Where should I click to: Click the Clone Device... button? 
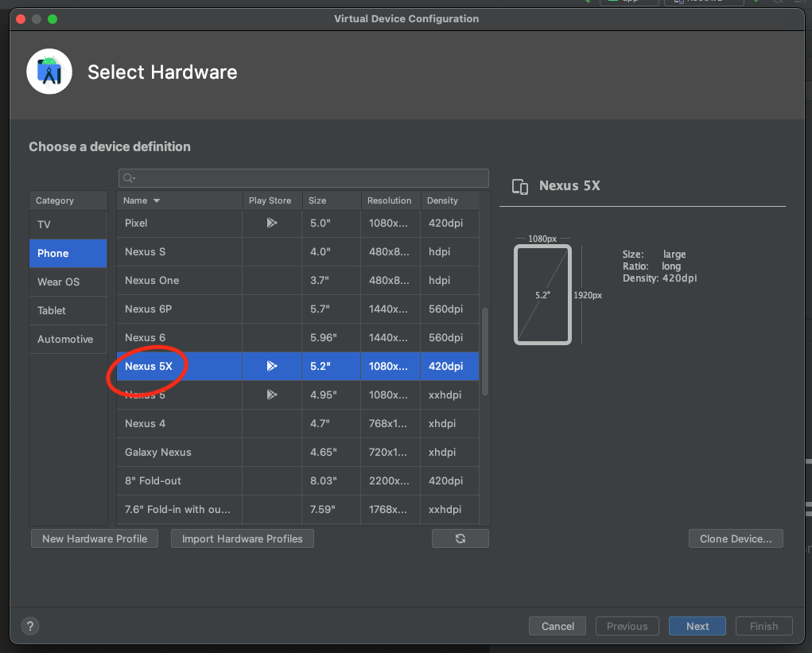coord(736,538)
